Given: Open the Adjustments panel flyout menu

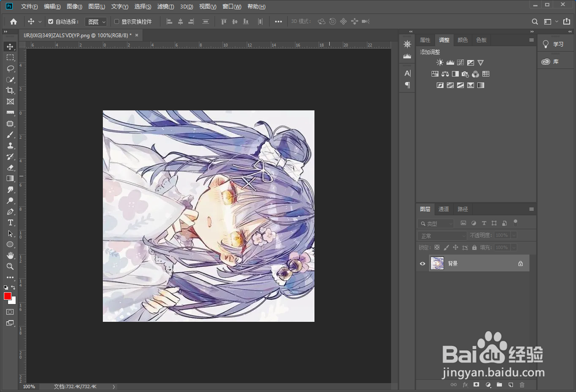Looking at the screenshot, I should [532, 40].
